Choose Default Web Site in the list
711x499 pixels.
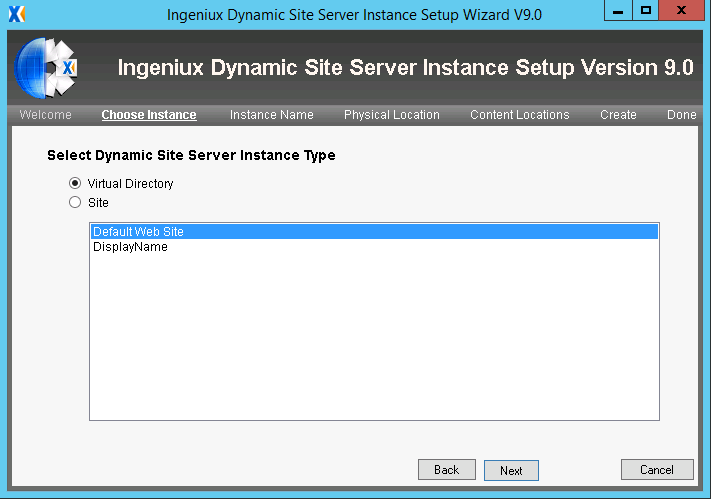[x=374, y=232]
